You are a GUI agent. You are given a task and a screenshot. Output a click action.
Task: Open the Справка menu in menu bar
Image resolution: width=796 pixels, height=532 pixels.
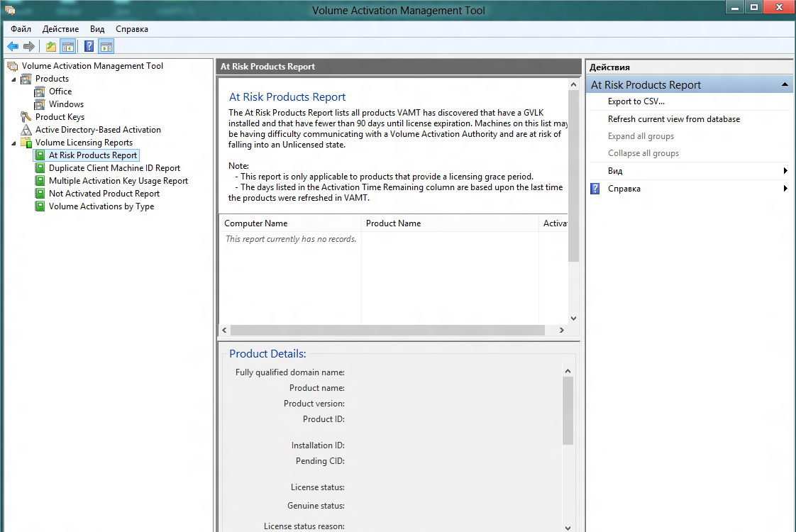132,29
